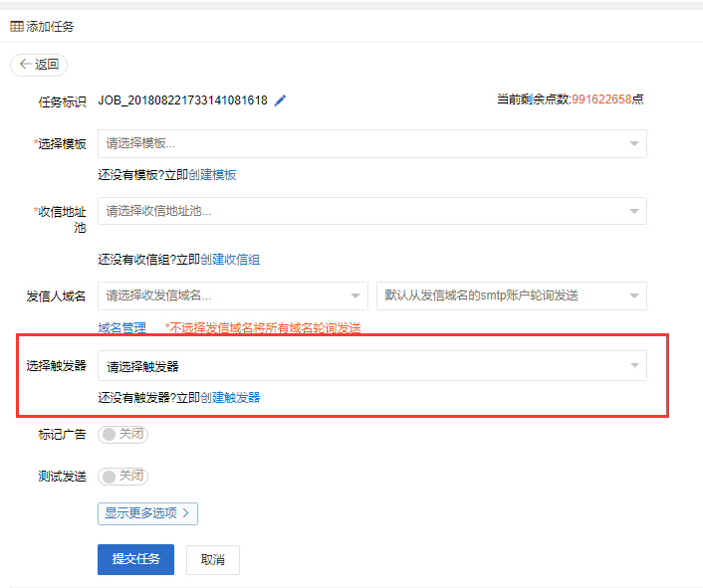Click the pencil edit icon beside task ID
703x588 pixels.
(280, 100)
